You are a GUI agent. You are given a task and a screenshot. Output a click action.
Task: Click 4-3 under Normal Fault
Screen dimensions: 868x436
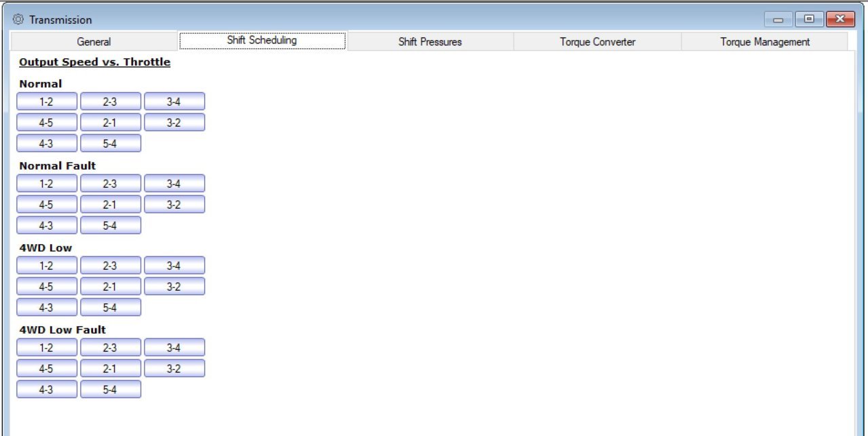point(47,226)
